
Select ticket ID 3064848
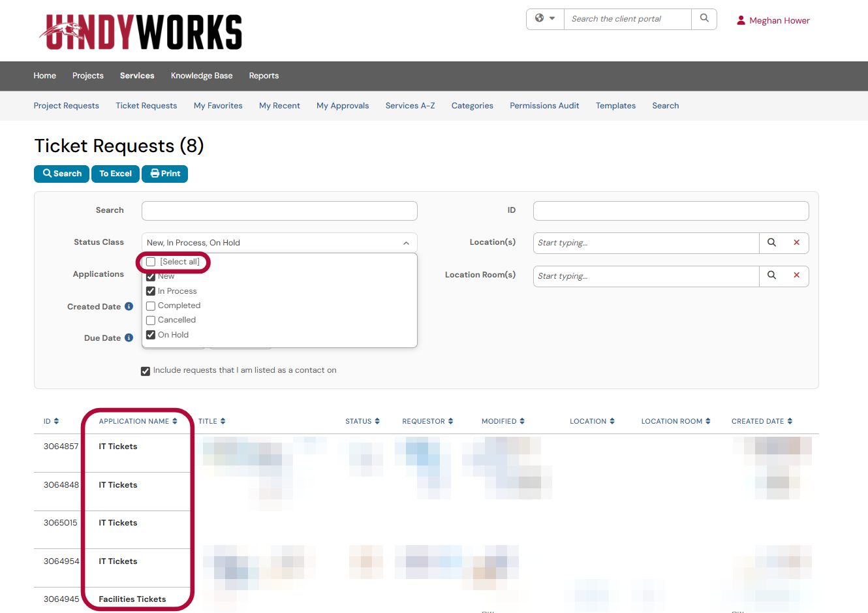click(61, 485)
